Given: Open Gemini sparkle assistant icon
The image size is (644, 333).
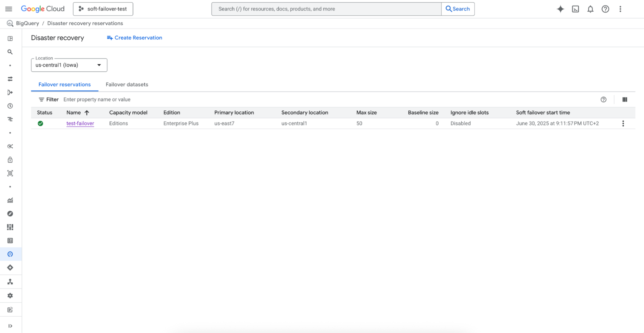Looking at the screenshot, I should pyautogui.click(x=560, y=9).
